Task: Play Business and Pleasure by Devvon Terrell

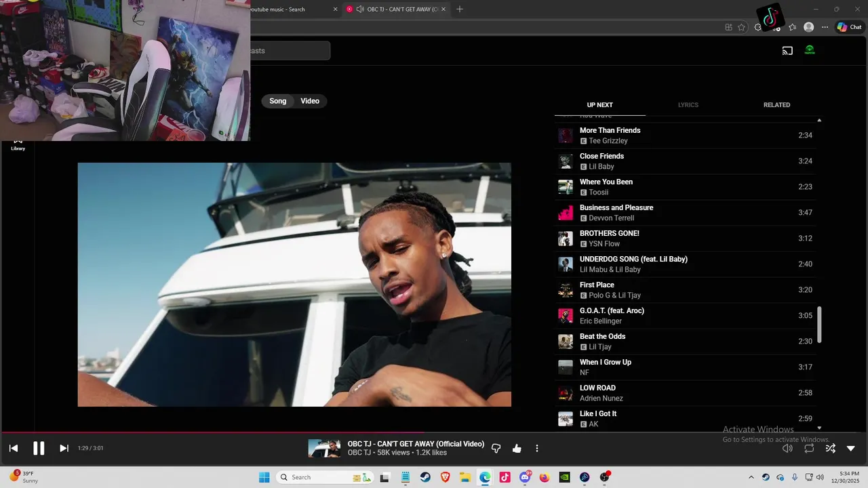Action: (x=685, y=213)
